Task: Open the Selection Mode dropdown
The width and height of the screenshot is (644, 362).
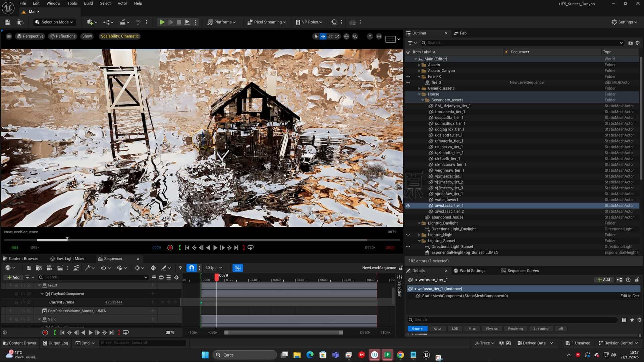Action: (54, 22)
